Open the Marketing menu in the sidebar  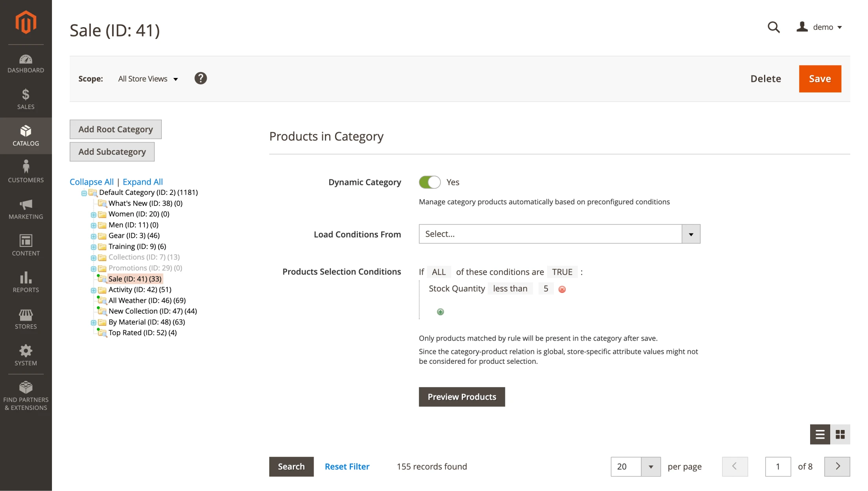26,209
